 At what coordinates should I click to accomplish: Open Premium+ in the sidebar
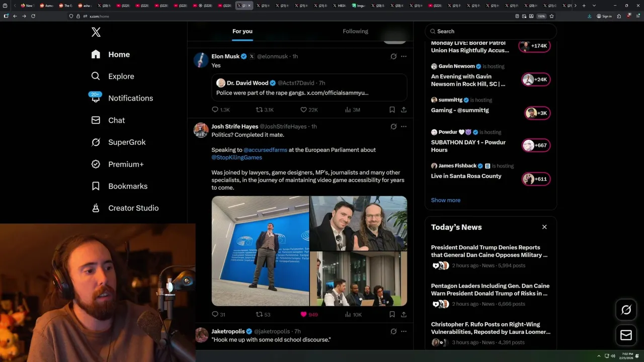tap(118, 164)
